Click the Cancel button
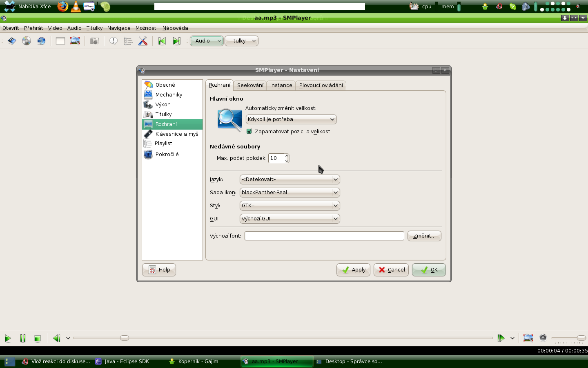588x368 pixels. coord(391,270)
